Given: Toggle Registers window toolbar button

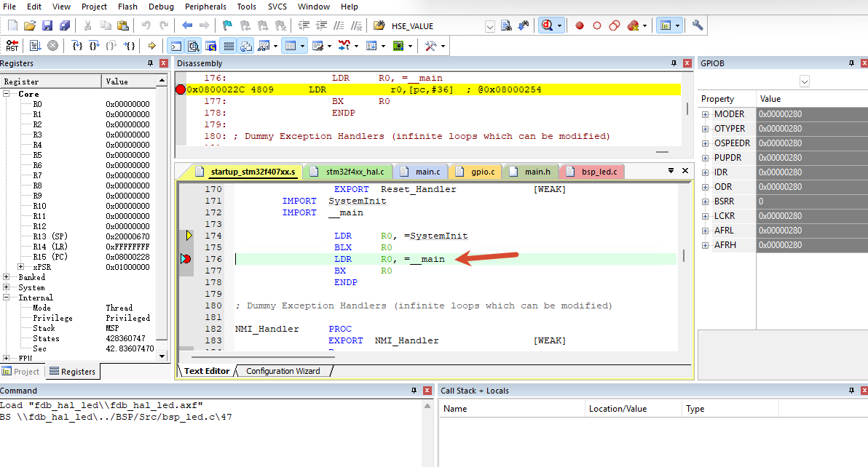Looking at the screenshot, I should click(x=229, y=46).
